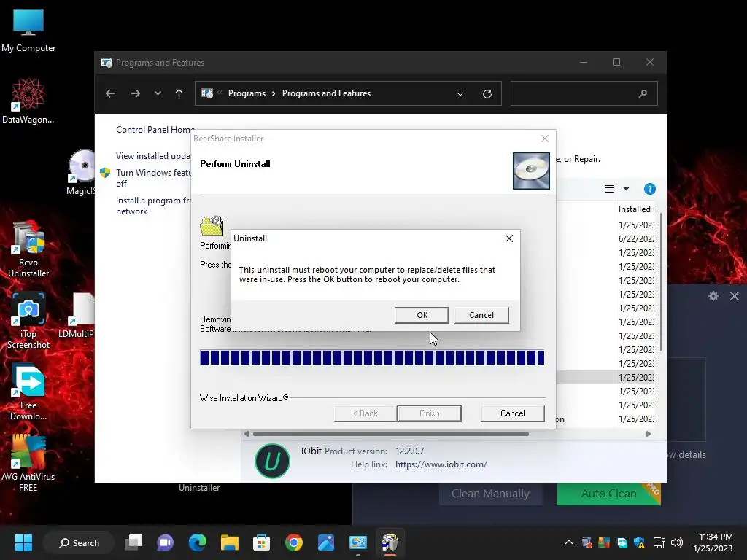Click the CD disc image in installer header
The width and height of the screenshot is (747, 560).
[531, 171]
